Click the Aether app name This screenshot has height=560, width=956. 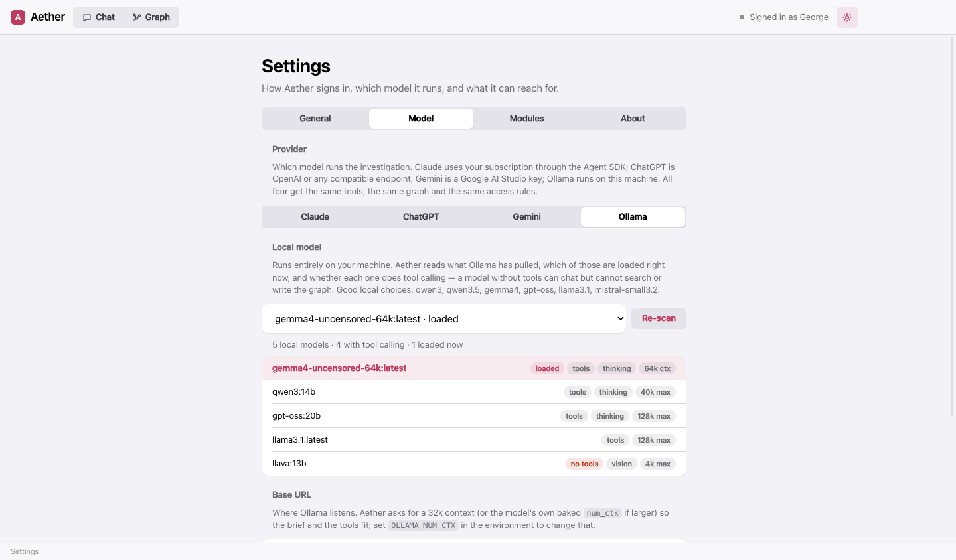48,17
